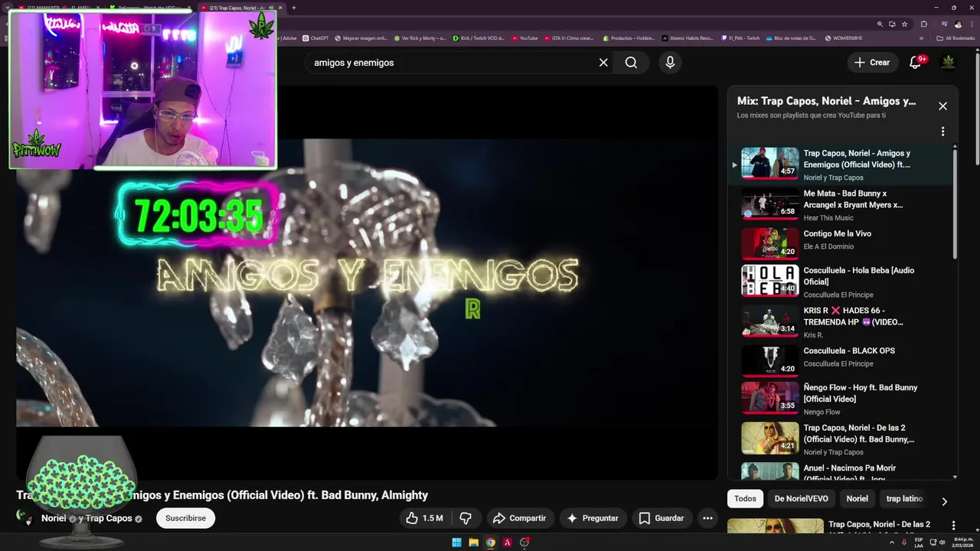This screenshot has width=980, height=551.
Task: Open Cosculluela - BLACK OPS video
Action: (842, 361)
